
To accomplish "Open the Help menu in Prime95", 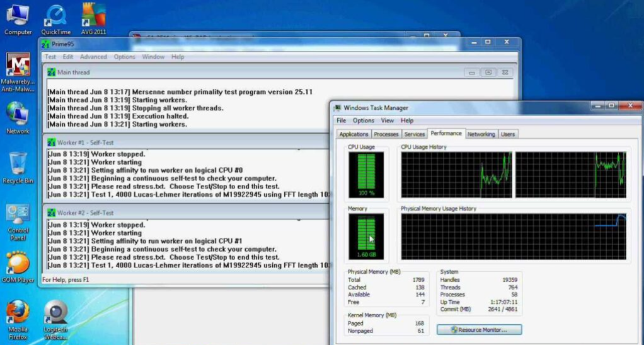I will tap(178, 57).
